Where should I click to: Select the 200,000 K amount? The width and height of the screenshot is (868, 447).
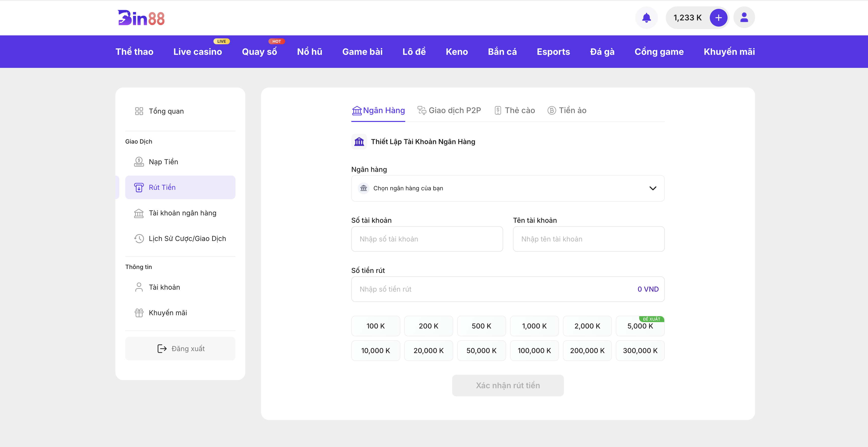click(x=587, y=350)
